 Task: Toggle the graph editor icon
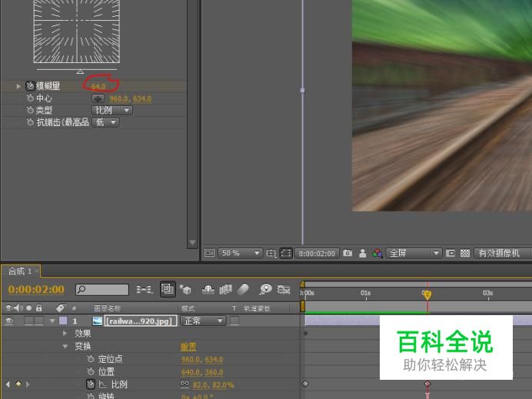[x=284, y=289]
